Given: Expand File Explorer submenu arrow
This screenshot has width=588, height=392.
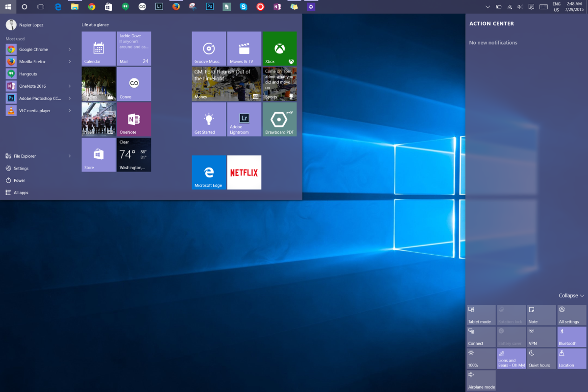Looking at the screenshot, I should (70, 156).
